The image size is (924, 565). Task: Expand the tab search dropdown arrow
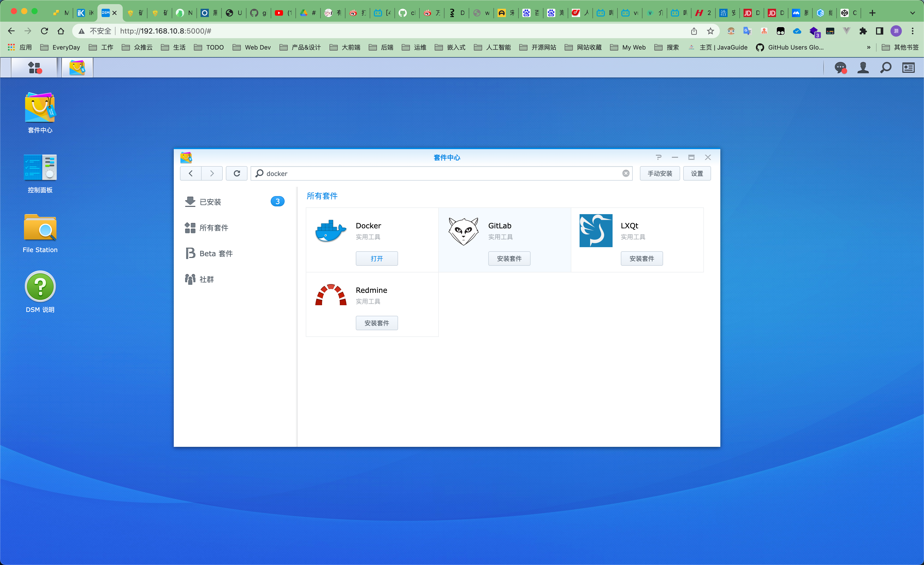click(912, 13)
